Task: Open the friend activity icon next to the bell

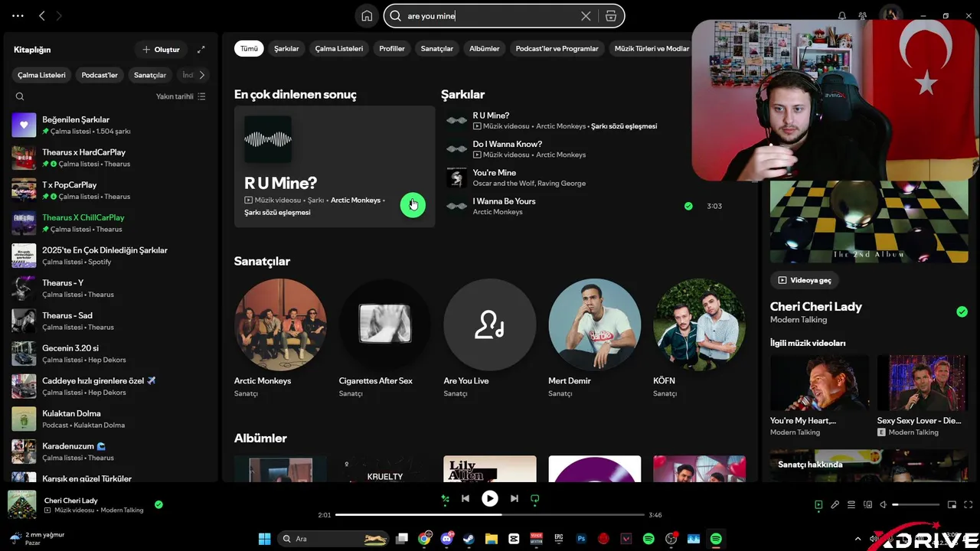Action: 863,16
